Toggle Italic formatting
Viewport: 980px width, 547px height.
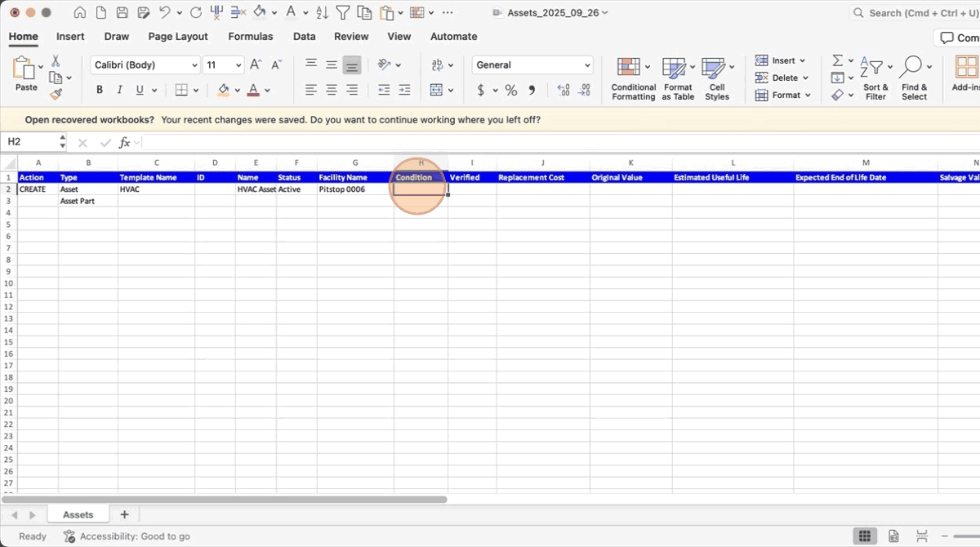(120, 90)
